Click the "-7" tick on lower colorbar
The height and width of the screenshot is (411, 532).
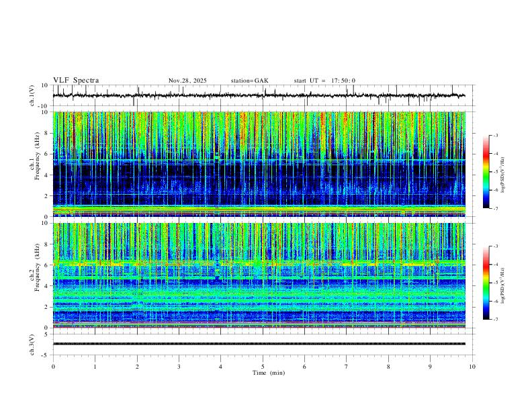495,320
